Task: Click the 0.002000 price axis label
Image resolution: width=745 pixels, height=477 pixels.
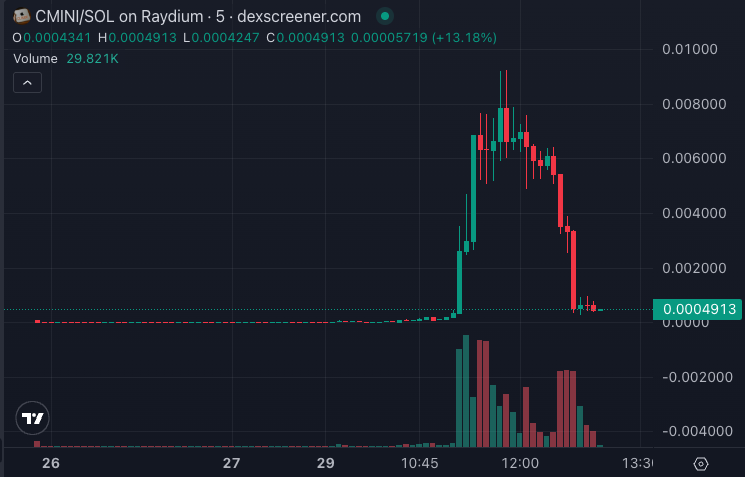Action: tap(694, 268)
